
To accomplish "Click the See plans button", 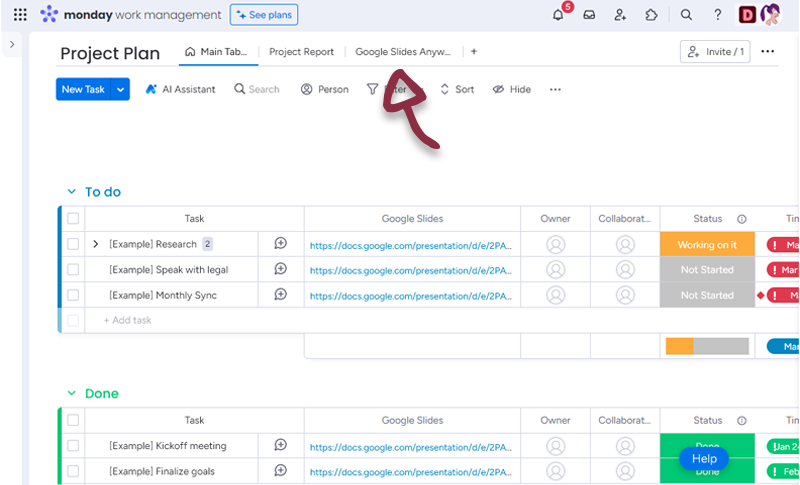I will [264, 15].
